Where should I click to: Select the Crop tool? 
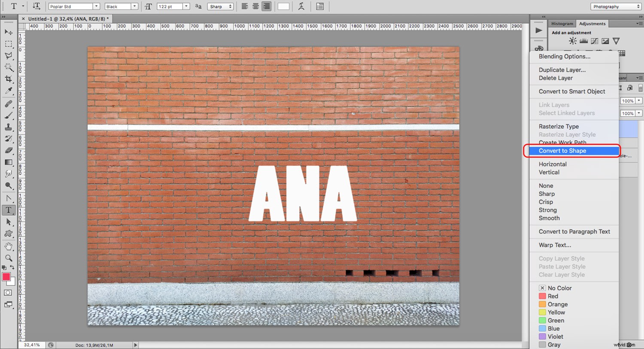click(x=9, y=79)
